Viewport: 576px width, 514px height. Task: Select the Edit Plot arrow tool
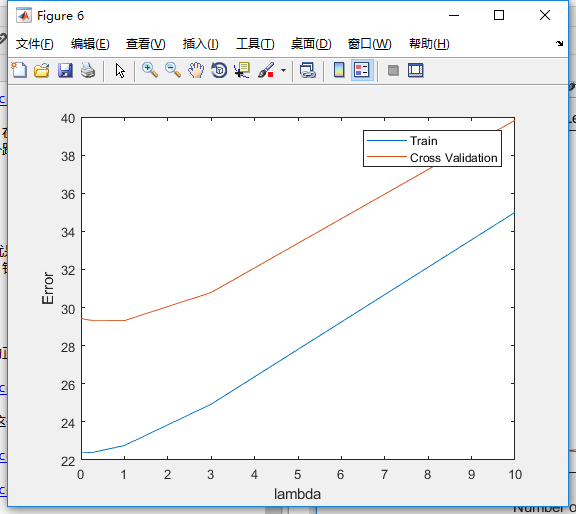[120, 70]
